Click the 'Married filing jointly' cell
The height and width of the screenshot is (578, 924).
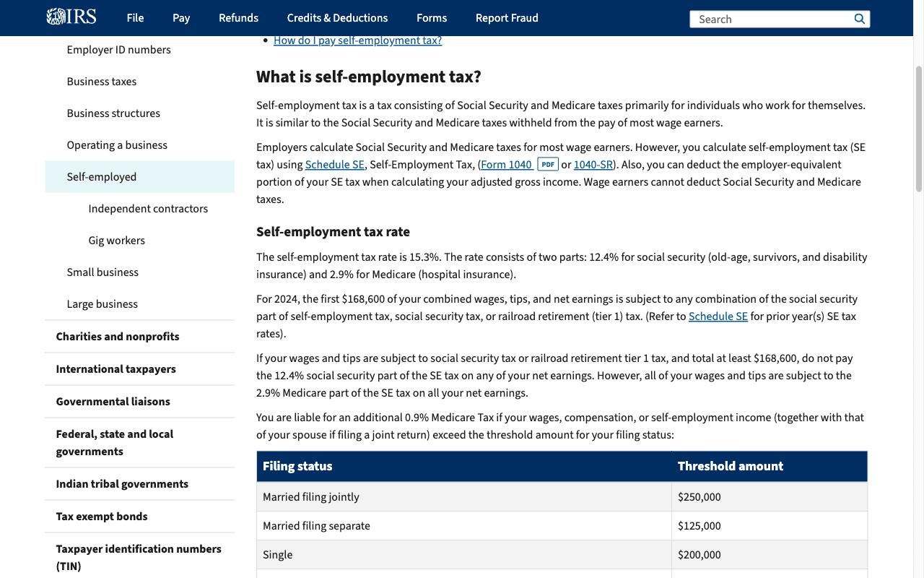click(464, 497)
